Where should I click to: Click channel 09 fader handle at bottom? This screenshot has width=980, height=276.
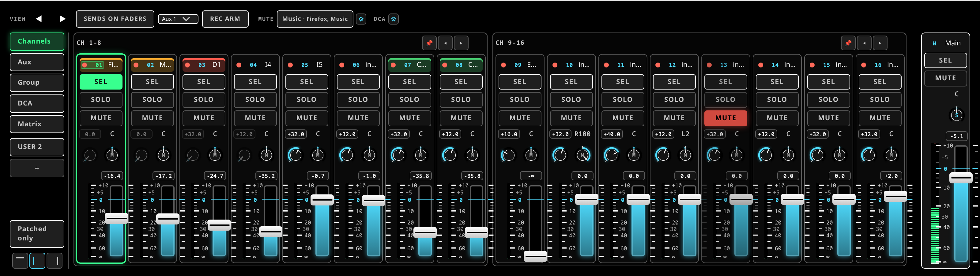click(535, 256)
